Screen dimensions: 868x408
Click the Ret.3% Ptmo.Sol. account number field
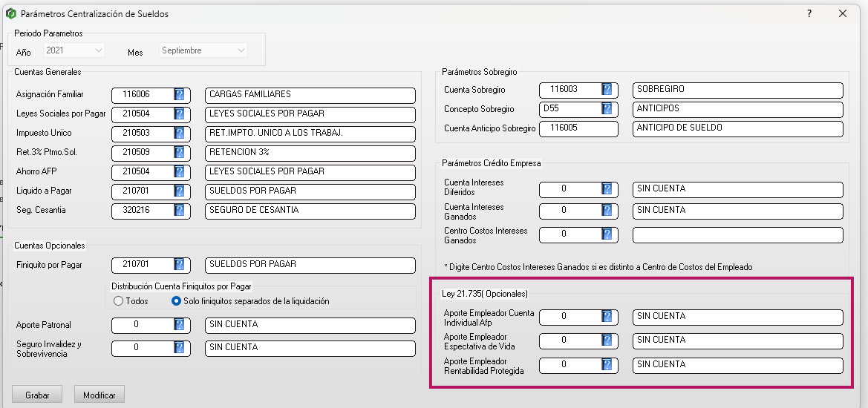click(143, 153)
